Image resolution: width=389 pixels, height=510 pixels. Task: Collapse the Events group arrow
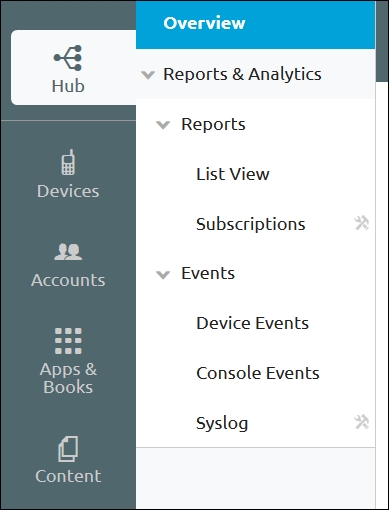[x=163, y=274]
